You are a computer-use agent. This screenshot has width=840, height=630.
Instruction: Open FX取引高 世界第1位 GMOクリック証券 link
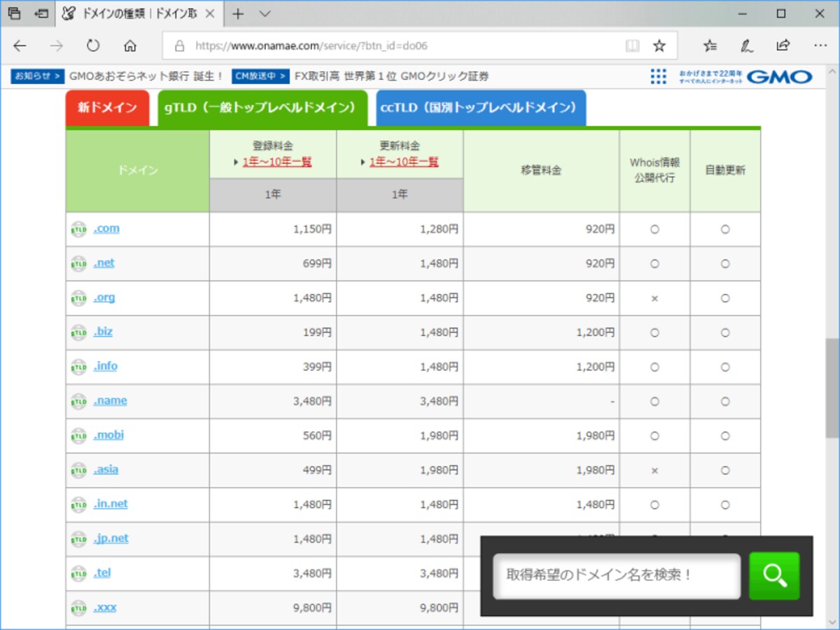392,76
